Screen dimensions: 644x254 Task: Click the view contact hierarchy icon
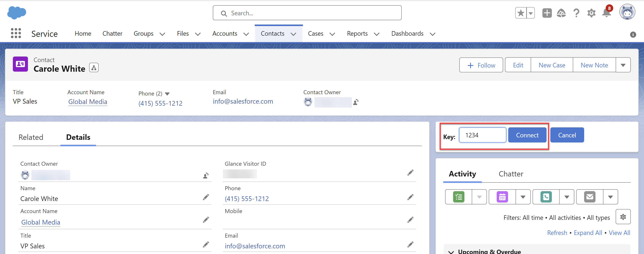pos(94,68)
